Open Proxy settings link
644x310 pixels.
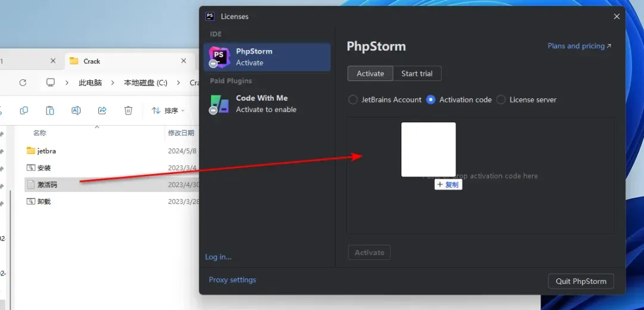(232, 280)
